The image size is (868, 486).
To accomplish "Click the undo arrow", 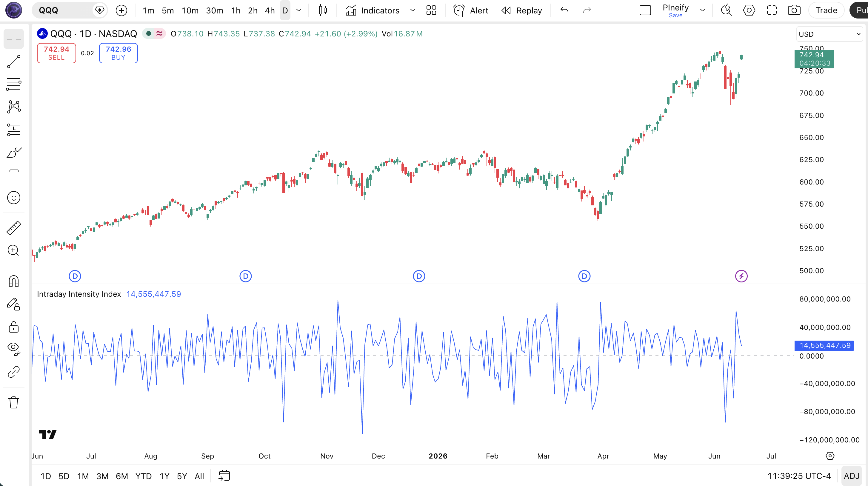I will click(564, 10).
